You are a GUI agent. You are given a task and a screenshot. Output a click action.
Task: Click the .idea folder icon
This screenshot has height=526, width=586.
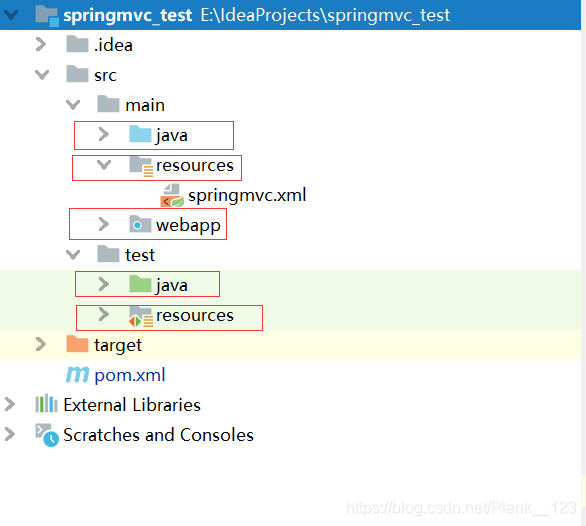[x=77, y=44]
